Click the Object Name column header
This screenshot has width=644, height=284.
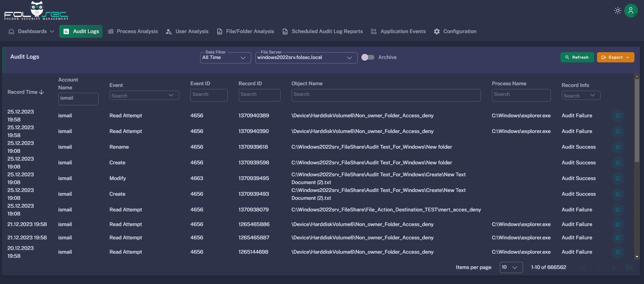307,84
